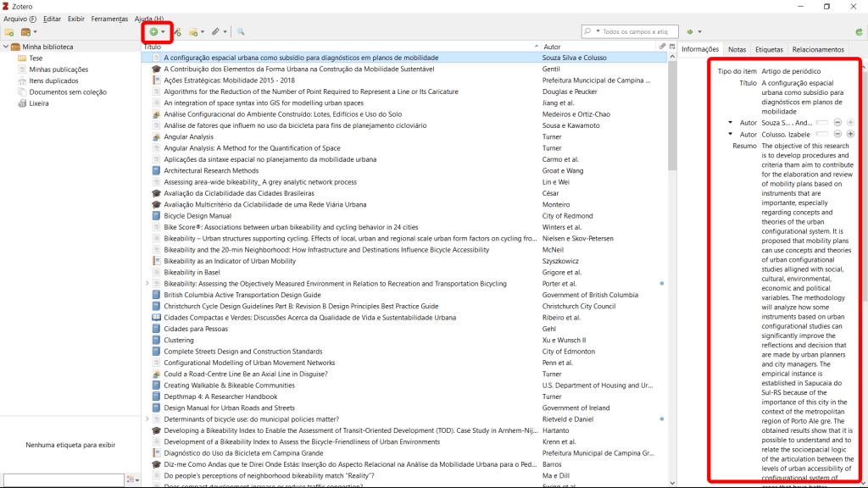Image resolution: width=868 pixels, height=488 pixels.
Task: Open creator type dropdown for author Colusso
Action: click(x=731, y=134)
